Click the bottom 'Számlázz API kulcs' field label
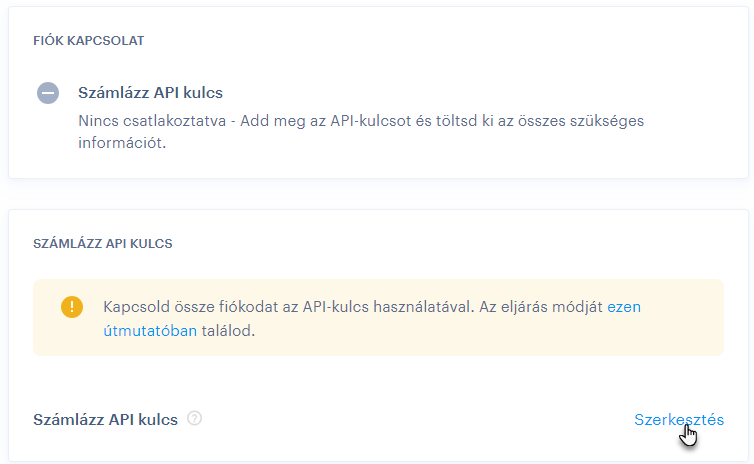The width and height of the screenshot is (754, 464). [x=105, y=420]
